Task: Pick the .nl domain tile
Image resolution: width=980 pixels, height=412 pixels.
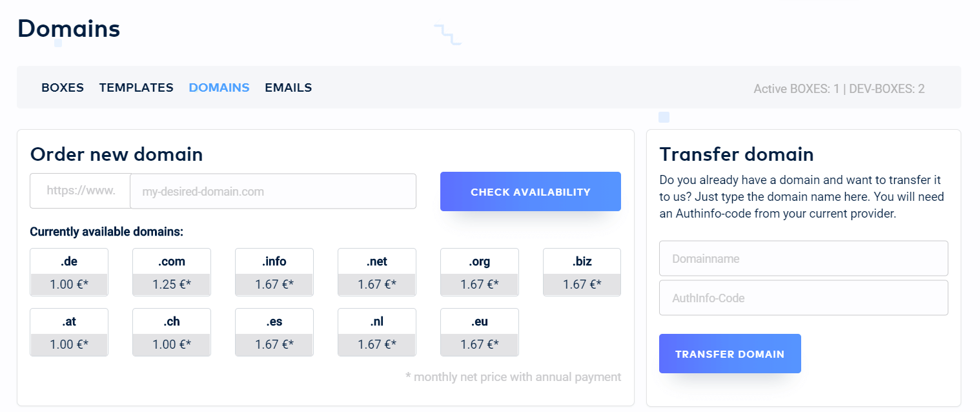Action: click(377, 332)
